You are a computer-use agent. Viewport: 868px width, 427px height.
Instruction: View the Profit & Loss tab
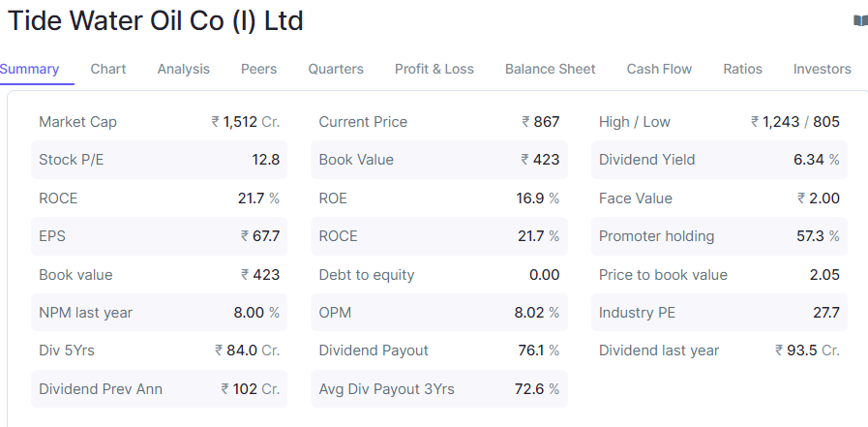[434, 69]
